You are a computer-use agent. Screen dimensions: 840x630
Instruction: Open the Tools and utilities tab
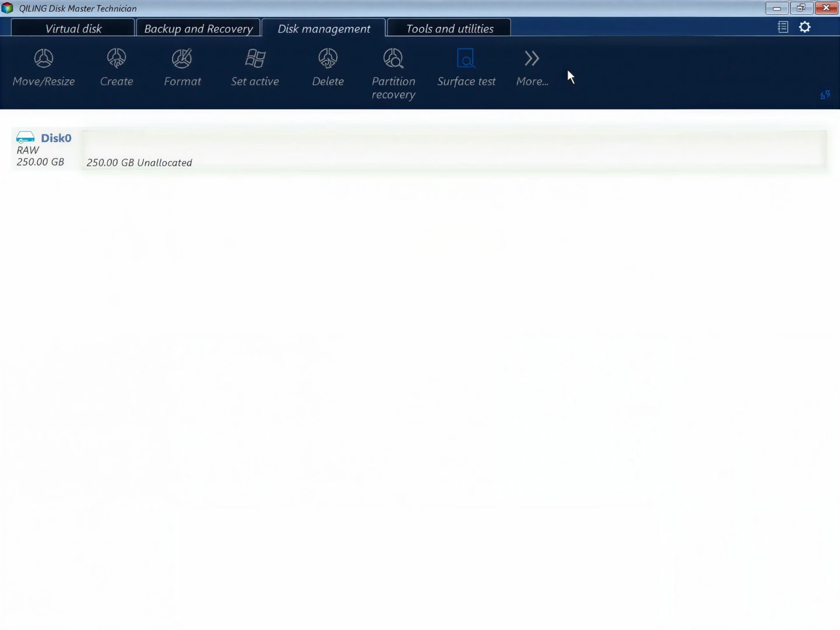point(449,28)
